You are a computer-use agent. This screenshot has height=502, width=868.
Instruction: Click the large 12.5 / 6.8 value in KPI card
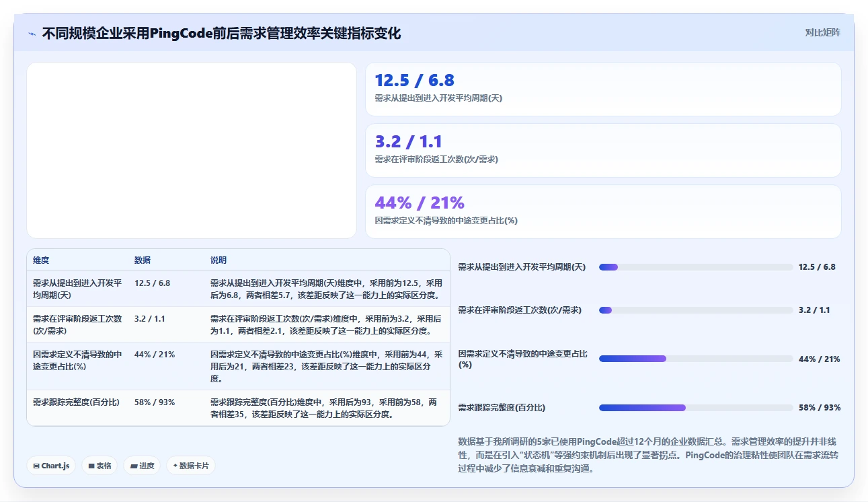414,81
